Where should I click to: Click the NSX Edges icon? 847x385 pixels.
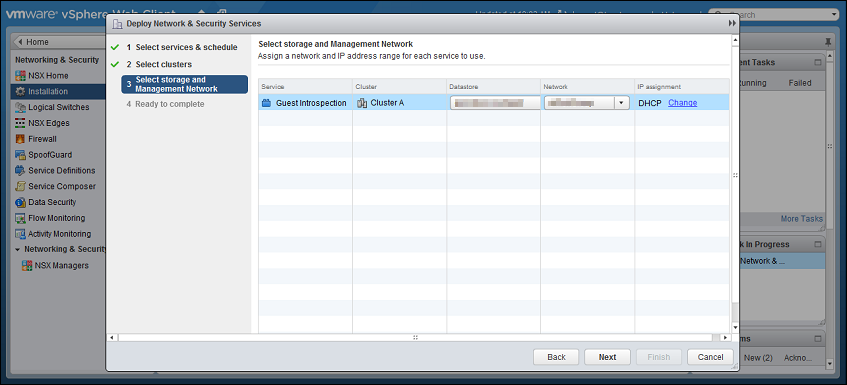point(20,123)
